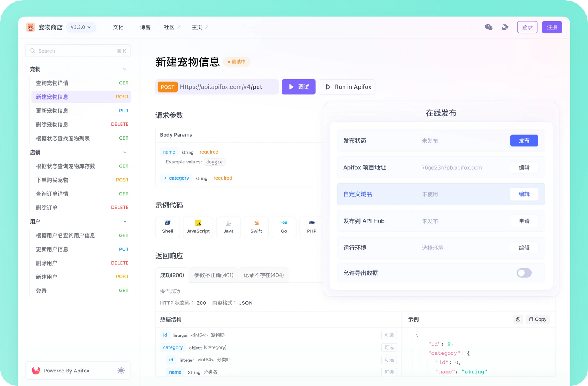Click the 发布 button in 在线发布 panel
The height and width of the screenshot is (386, 588).
point(524,140)
